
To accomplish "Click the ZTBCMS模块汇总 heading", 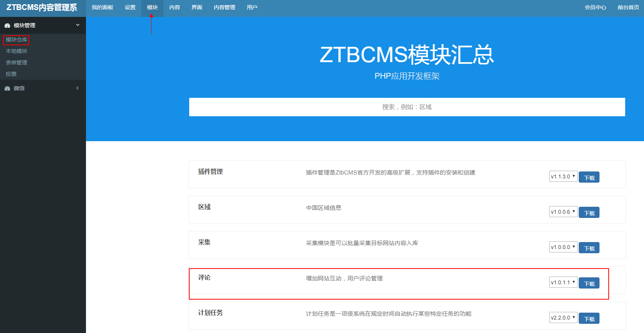I will 407,54.
